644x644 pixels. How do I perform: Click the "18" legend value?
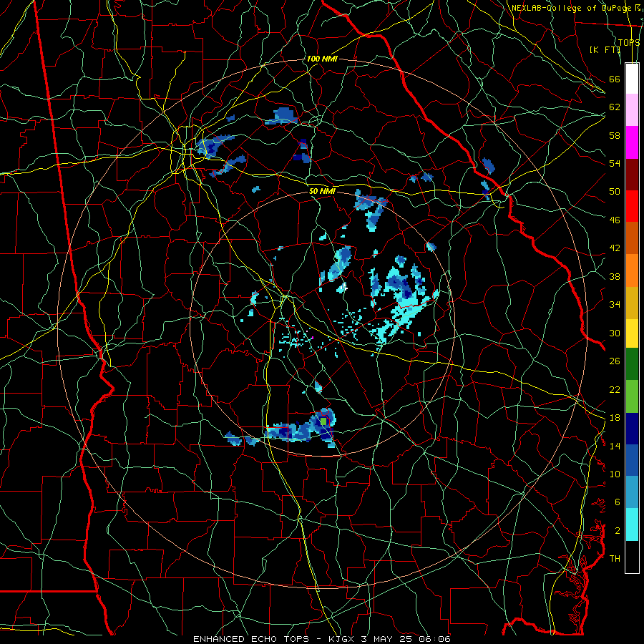click(615, 418)
